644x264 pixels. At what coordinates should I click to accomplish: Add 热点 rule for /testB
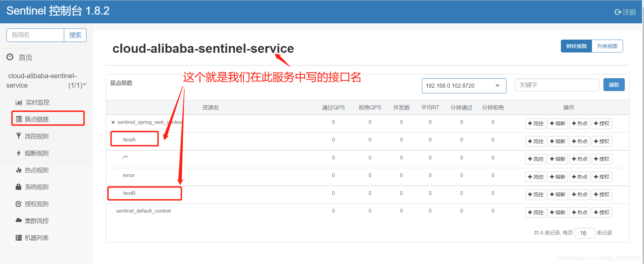tap(579, 194)
